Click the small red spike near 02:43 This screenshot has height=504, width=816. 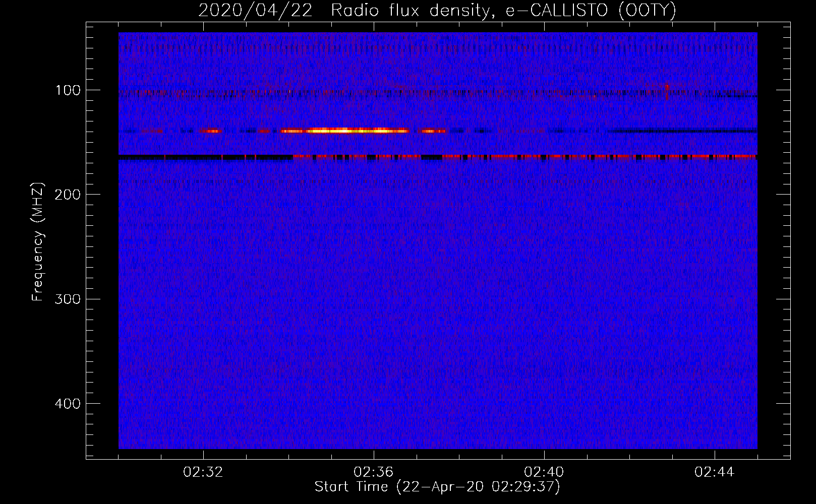tap(667, 92)
